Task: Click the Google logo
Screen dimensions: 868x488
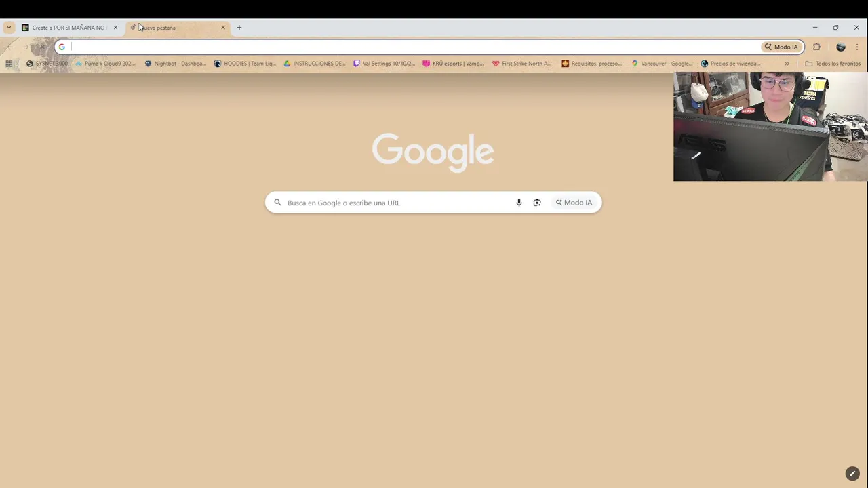Action: 433,152
